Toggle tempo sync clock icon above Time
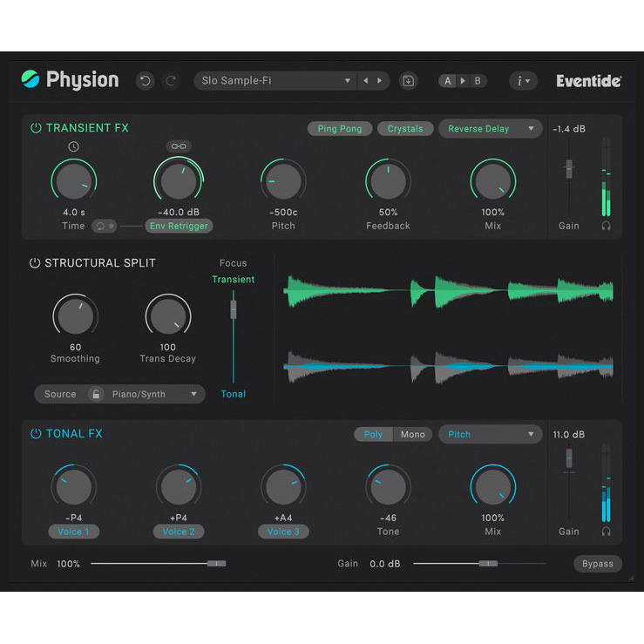Image resolution: width=644 pixels, height=644 pixels. click(x=73, y=146)
